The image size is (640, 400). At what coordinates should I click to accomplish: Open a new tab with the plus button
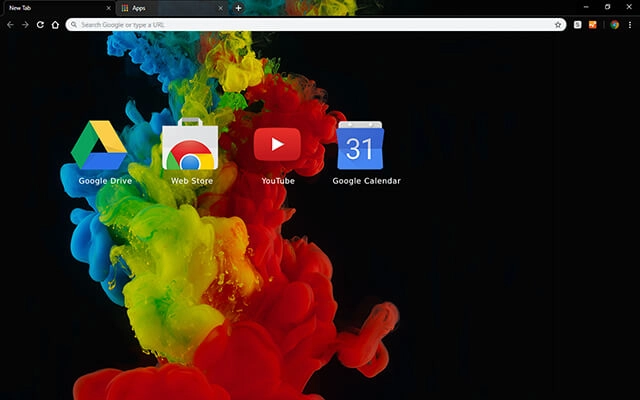[x=238, y=8]
